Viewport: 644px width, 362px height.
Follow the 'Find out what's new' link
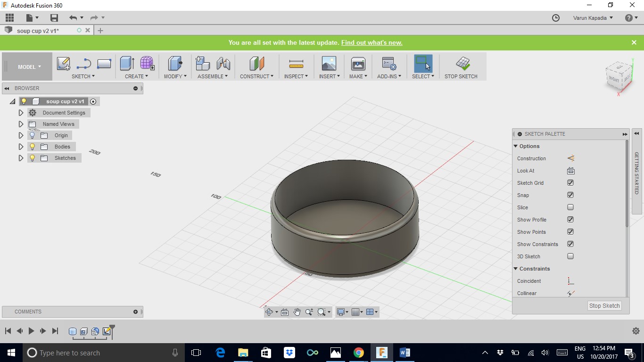[x=372, y=42]
